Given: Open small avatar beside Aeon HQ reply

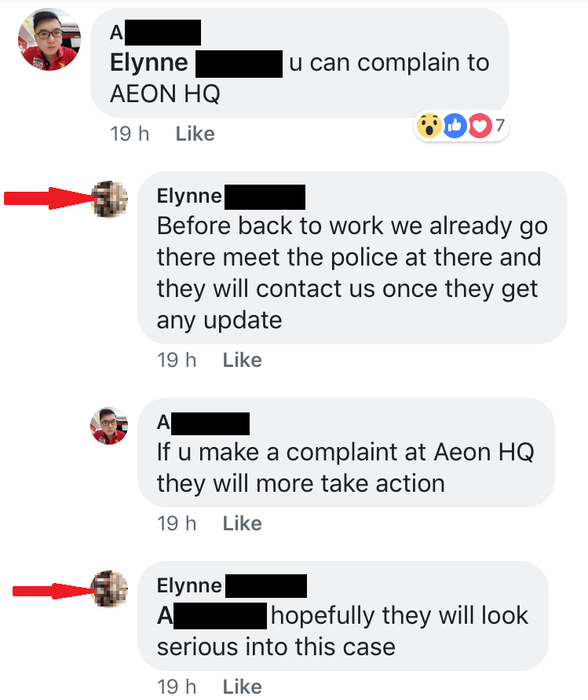Looking at the screenshot, I should 109,426.
